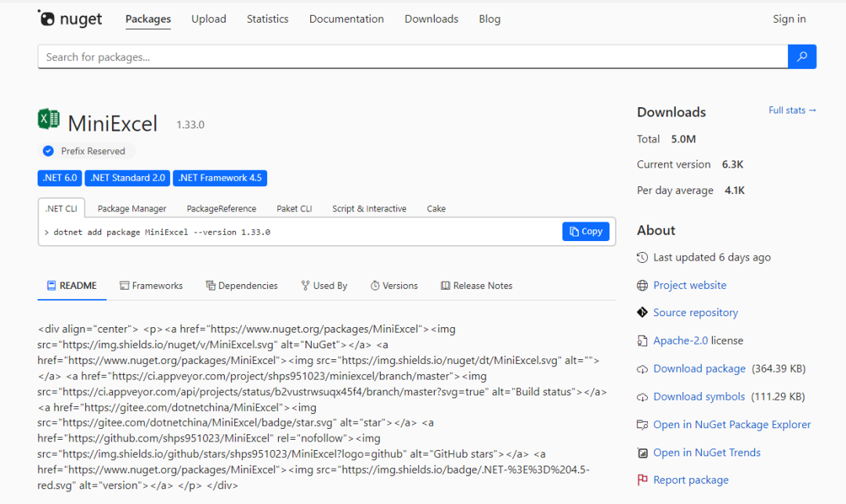
Task: Report package using flag link
Action: pyautogui.click(x=690, y=481)
